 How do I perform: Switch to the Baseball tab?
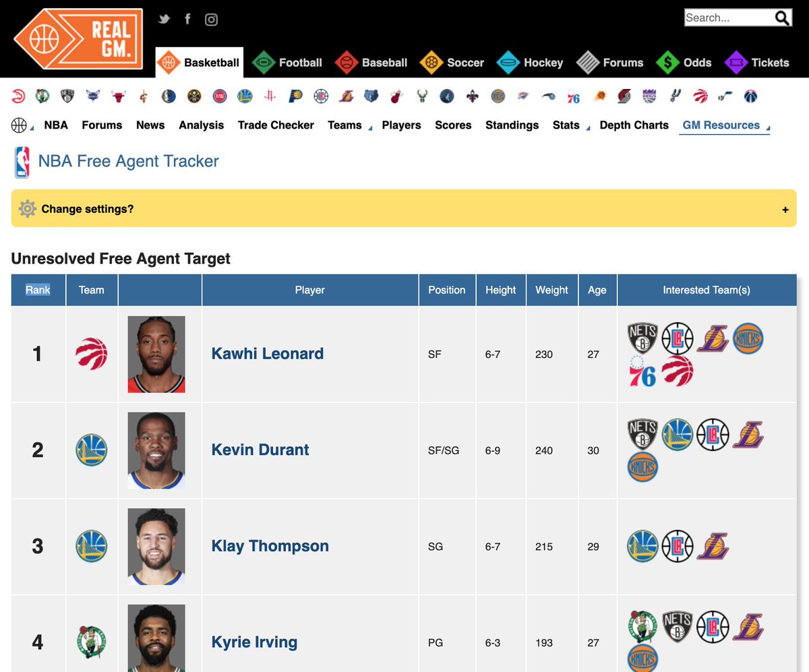click(371, 63)
